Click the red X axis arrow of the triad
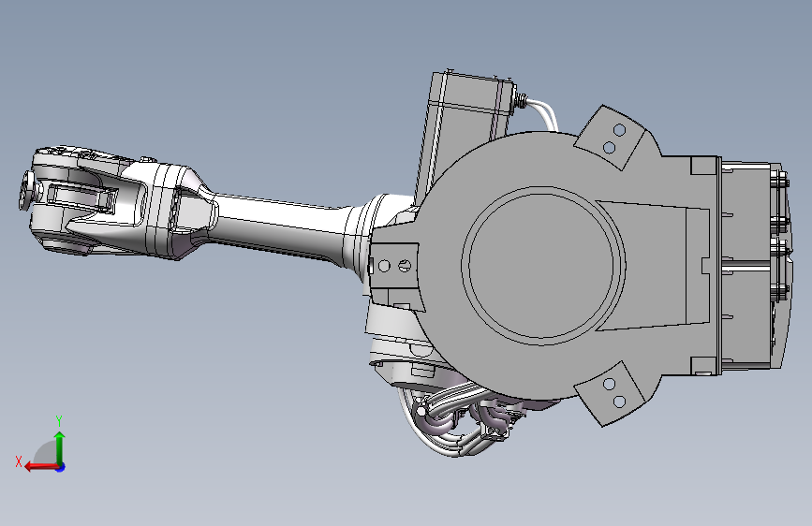 coord(40,467)
